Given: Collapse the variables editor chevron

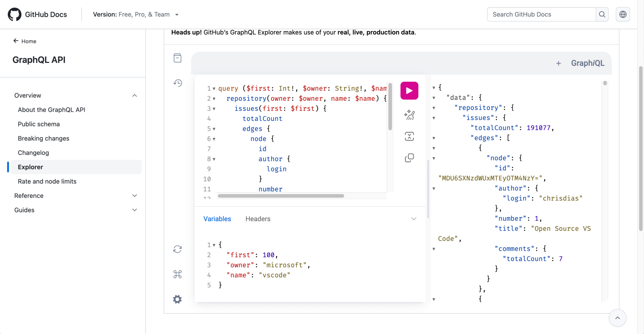Looking at the screenshot, I should (x=414, y=219).
